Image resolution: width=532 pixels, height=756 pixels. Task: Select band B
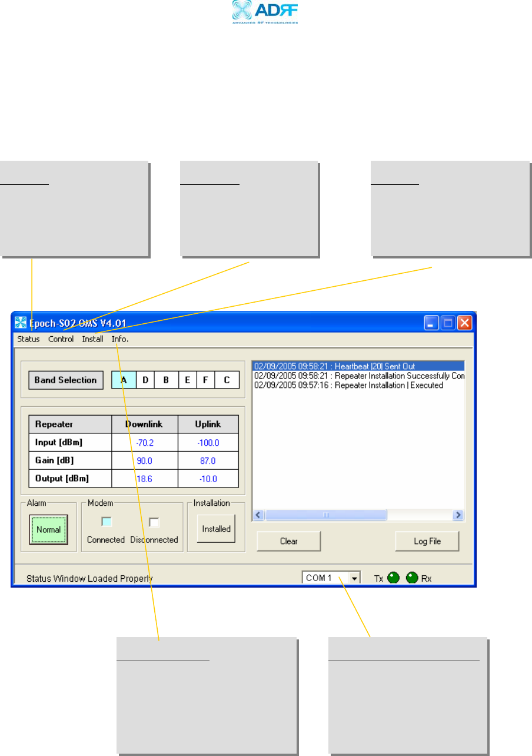tap(166, 380)
